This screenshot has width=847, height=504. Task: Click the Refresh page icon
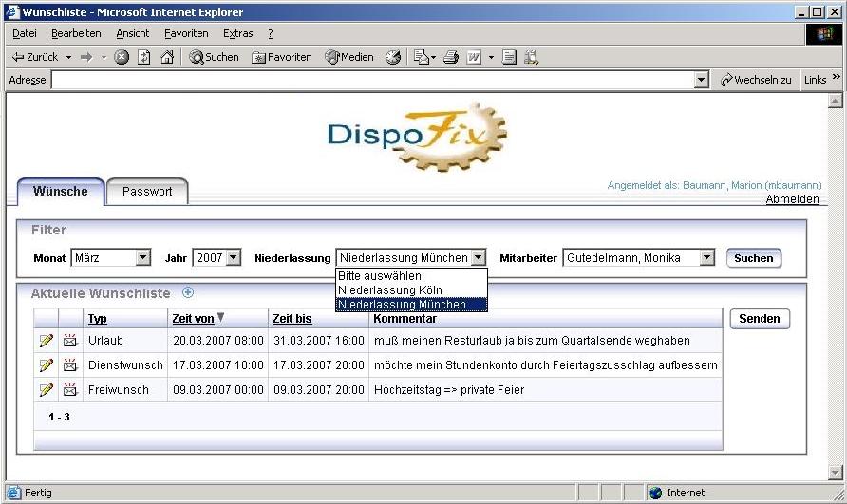pos(144,57)
